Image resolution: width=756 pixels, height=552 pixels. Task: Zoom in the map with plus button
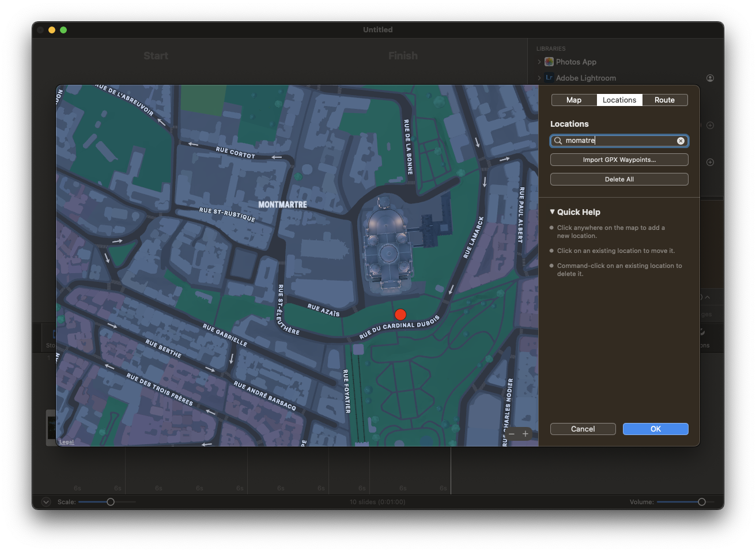[526, 434]
